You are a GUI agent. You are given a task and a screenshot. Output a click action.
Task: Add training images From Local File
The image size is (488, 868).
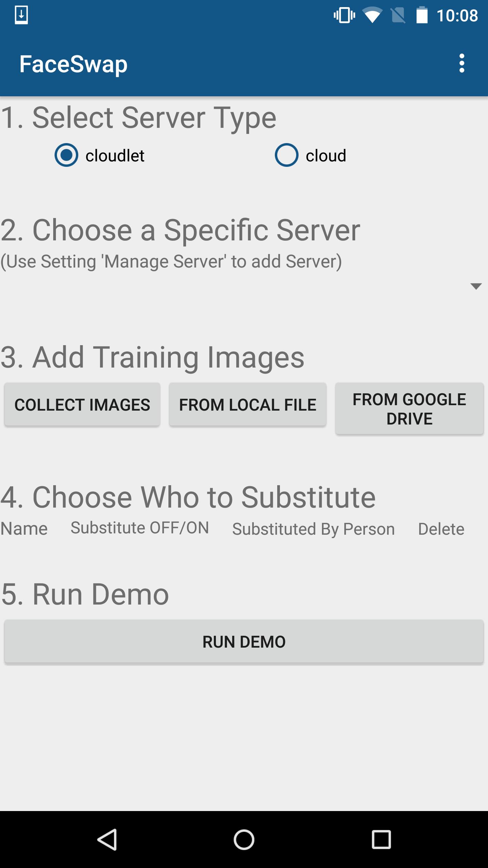coord(248,405)
